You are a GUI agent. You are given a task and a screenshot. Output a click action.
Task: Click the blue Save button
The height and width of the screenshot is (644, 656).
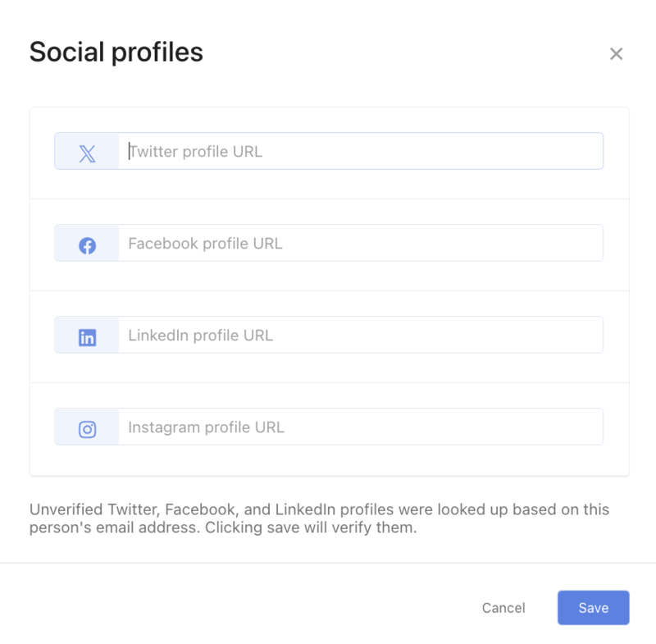(x=593, y=608)
